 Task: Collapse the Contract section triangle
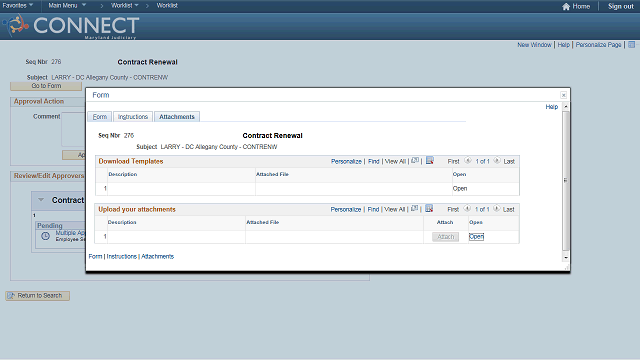tap(41, 200)
